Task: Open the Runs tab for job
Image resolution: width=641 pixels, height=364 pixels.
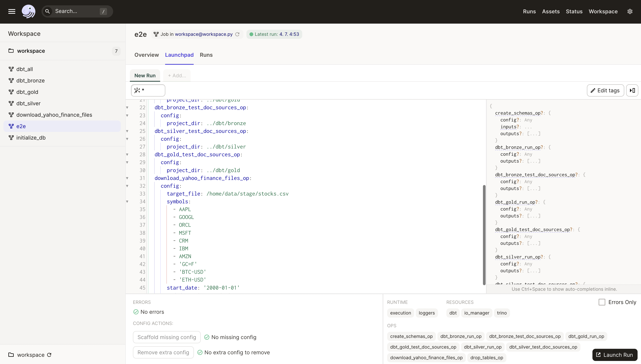Action: (x=206, y=55)
